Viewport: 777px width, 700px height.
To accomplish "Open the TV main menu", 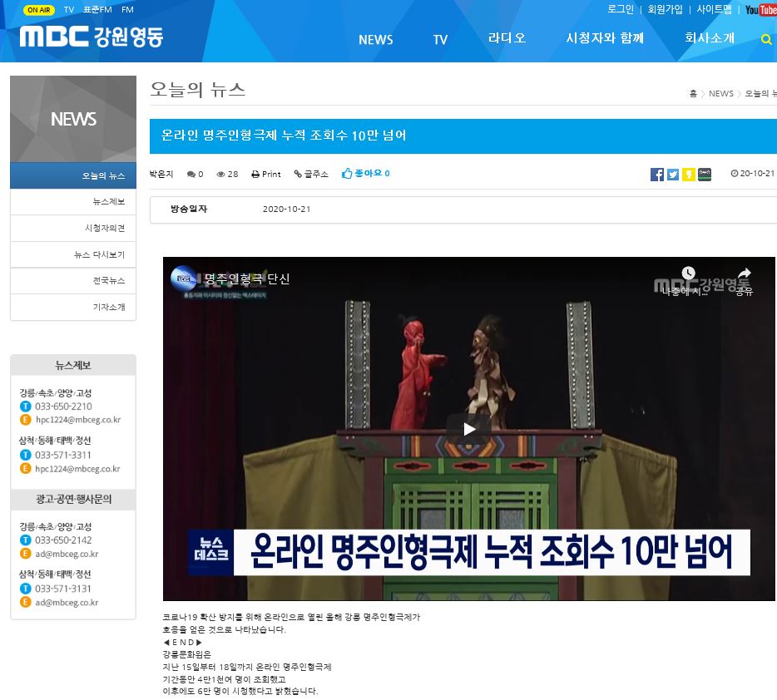I will pos(440,40).
